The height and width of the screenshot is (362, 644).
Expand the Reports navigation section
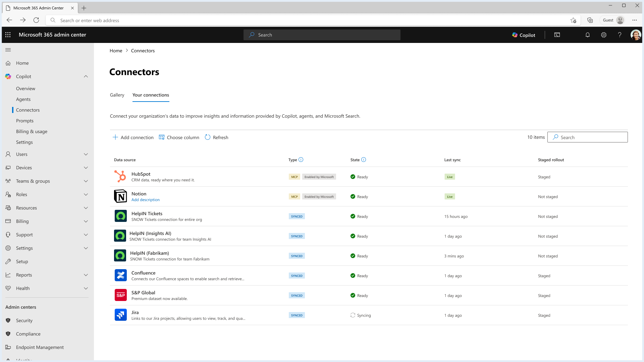86,275
